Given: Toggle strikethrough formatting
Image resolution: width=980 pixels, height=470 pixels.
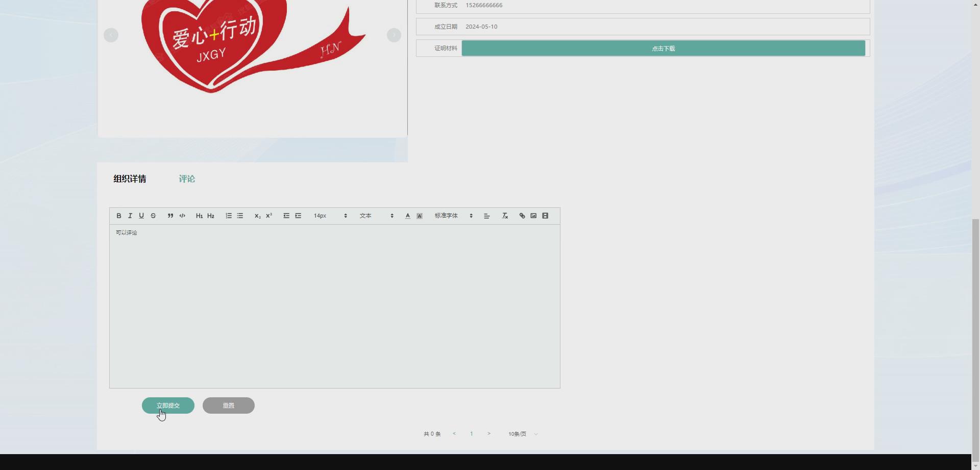Looking at the screenshot, I should pyautogui.click(x=153, y=216).
